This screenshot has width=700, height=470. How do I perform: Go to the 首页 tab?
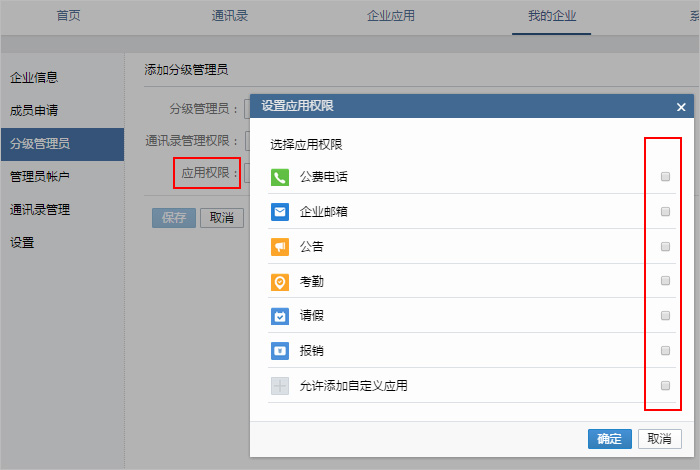(69, 16)
